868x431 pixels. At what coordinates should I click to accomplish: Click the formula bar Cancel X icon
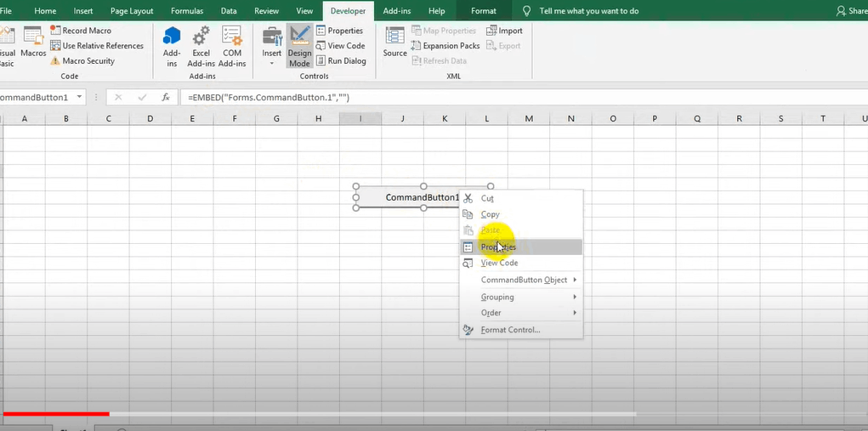[x=118, y=98]
